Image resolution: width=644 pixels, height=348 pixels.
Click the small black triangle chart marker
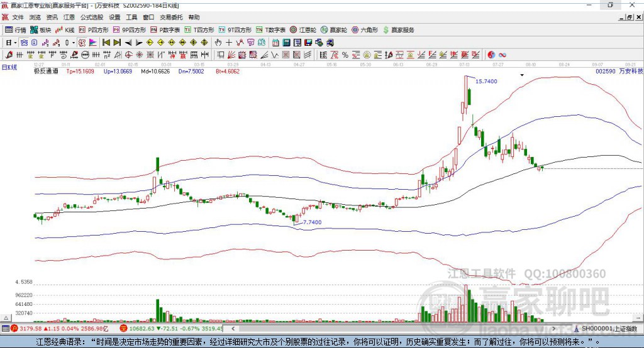point(522,75)
